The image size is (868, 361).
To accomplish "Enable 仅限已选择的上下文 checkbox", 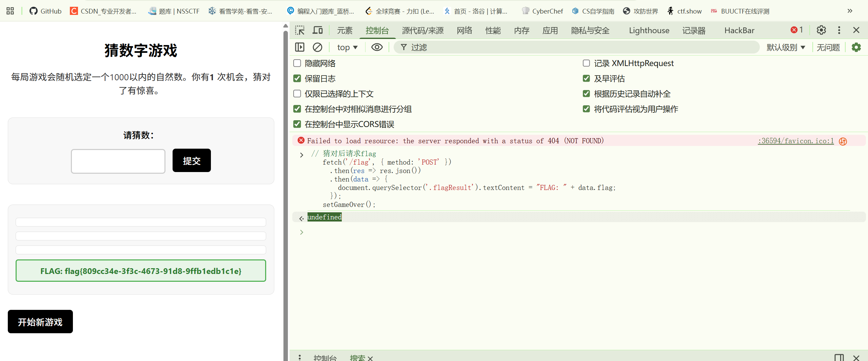I will click(x=297, y=93).
